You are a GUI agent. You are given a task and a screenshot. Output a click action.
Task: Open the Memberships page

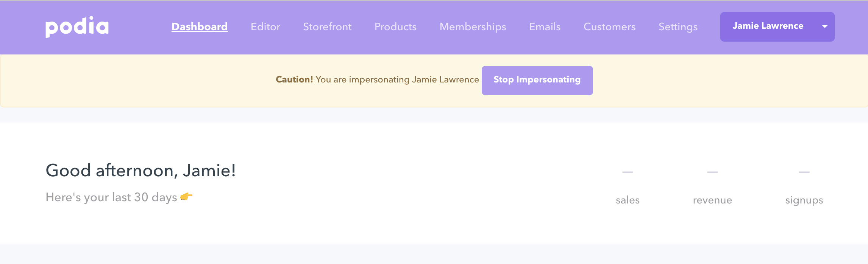[x=473, y=27]
